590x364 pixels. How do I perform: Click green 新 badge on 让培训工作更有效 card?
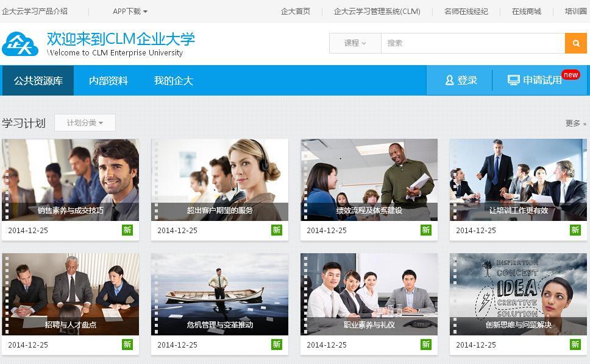(575, 230)
